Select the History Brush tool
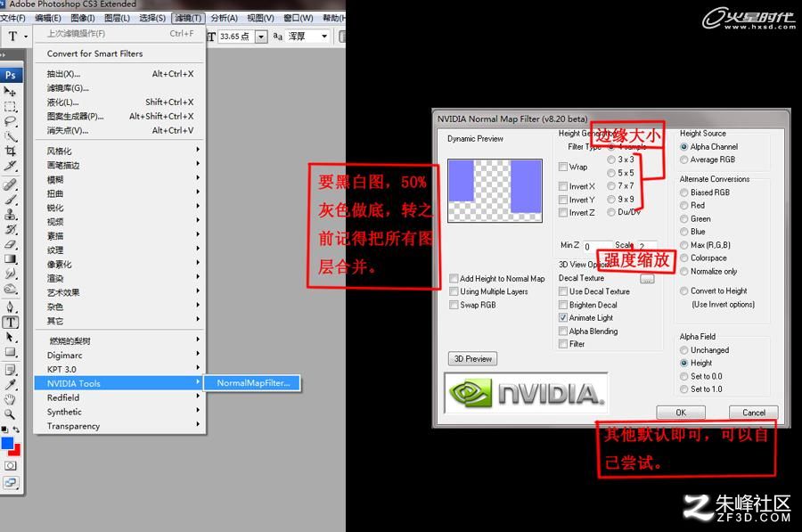802x532 pixels. tap(10, 229)
